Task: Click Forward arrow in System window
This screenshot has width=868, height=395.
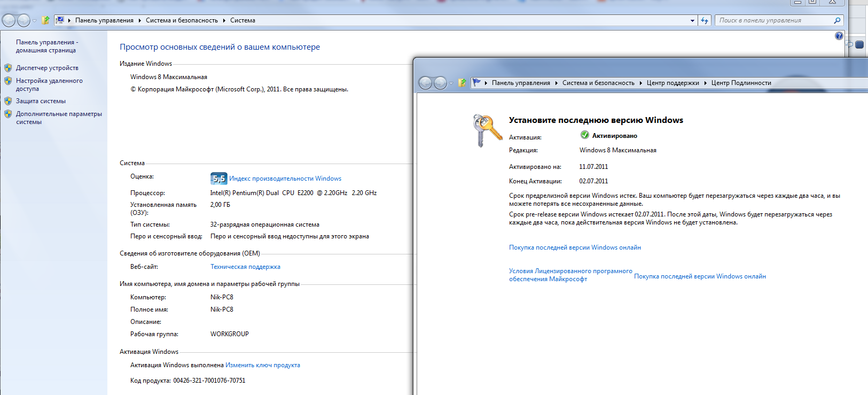Action: coord(24,20)
